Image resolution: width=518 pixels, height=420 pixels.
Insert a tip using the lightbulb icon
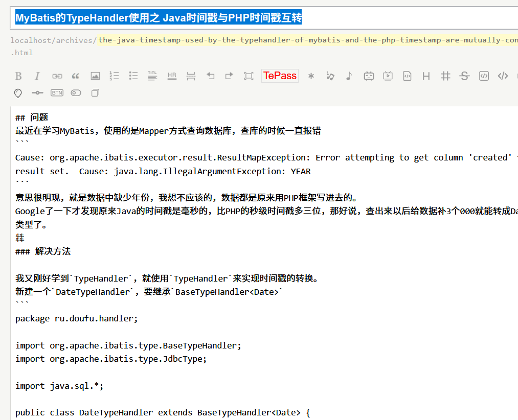18,92
